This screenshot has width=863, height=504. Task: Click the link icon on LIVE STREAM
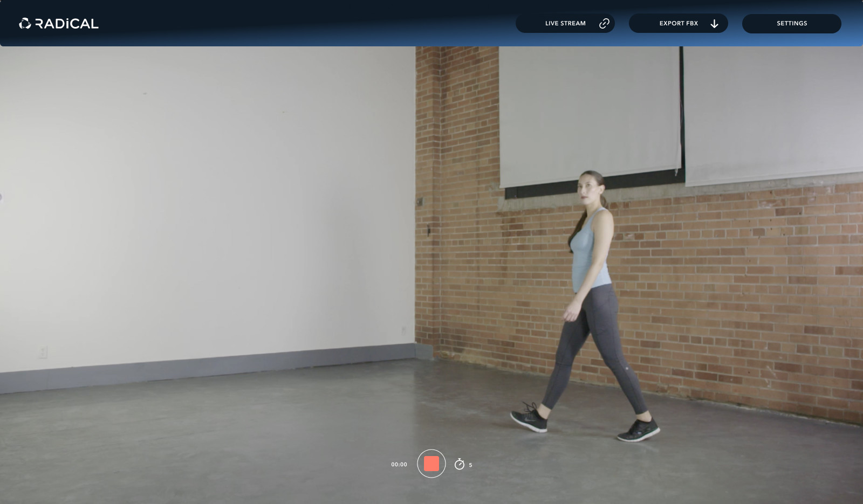pyautogui.click(x=604, y=23)
